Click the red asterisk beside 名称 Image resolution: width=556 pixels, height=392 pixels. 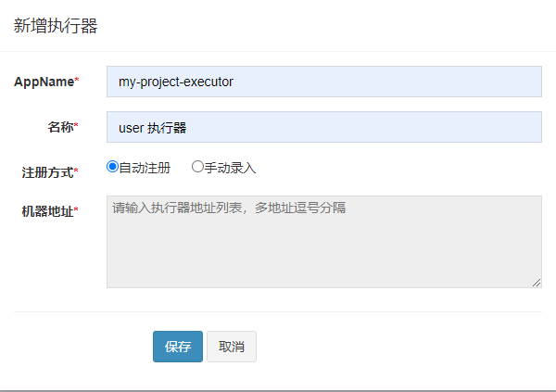click(x=76, y=124)
